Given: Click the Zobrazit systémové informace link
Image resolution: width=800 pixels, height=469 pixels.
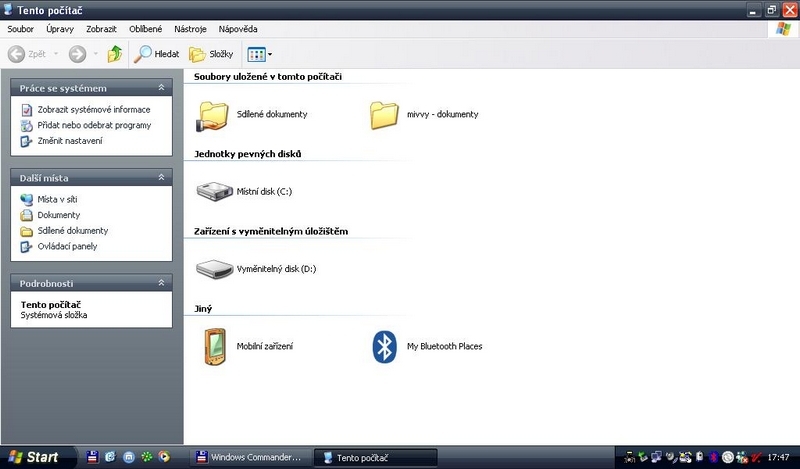Looking at the screenshot, I should [x=93, y=110].
